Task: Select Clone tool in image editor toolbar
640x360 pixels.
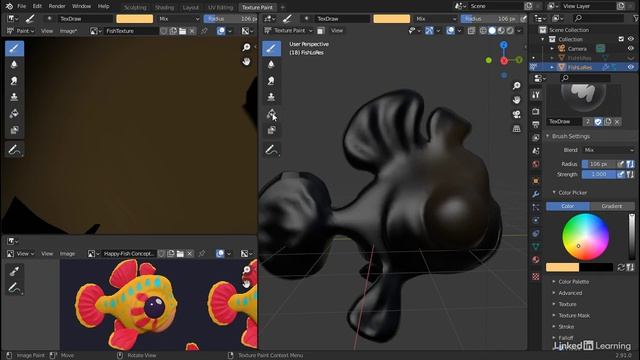Action: click(x=14, y=97)
